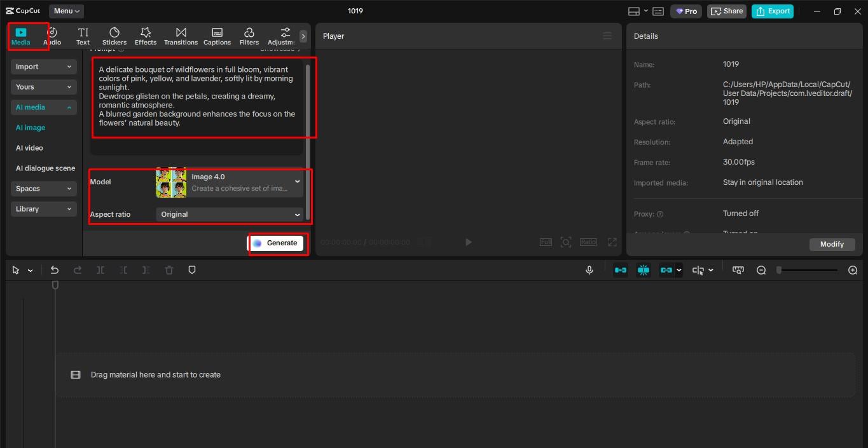Click the timeline zoom slider track
Image resolution: width=868 pixels, height=448 pixels.
808,270
